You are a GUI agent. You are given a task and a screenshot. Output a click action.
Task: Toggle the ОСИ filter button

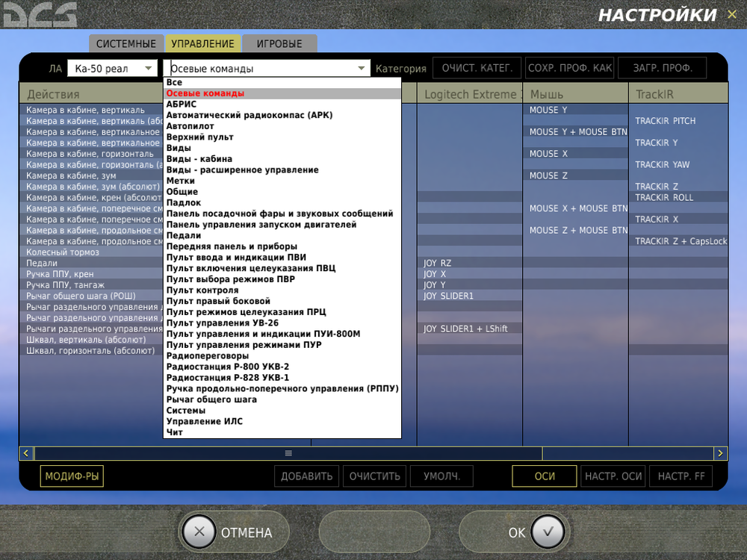[x=544, y=476]
